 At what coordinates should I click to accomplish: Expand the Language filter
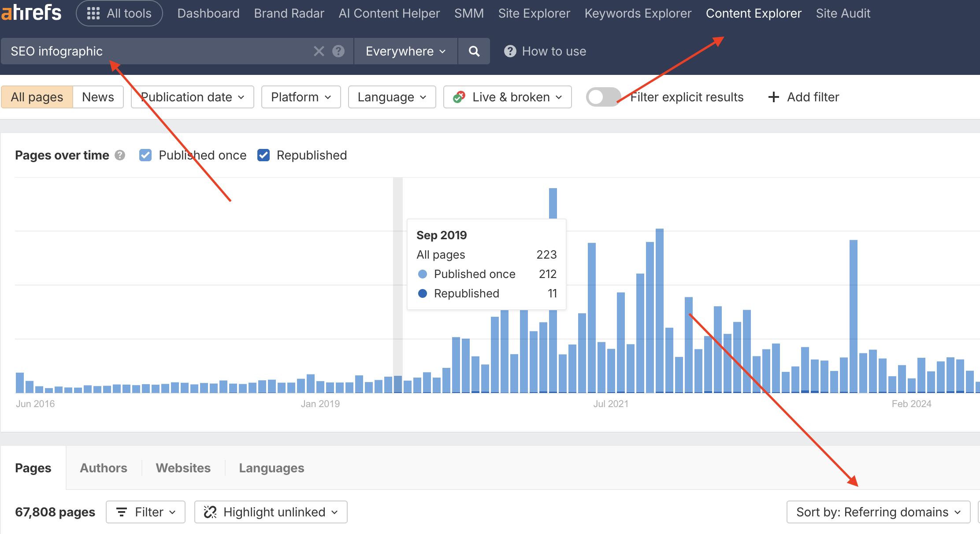click(392, 97)
